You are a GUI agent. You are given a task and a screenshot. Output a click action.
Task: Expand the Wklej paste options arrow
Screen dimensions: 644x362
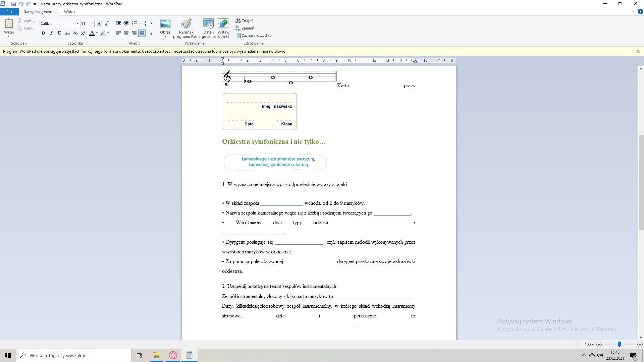click(x=9, y=36)
